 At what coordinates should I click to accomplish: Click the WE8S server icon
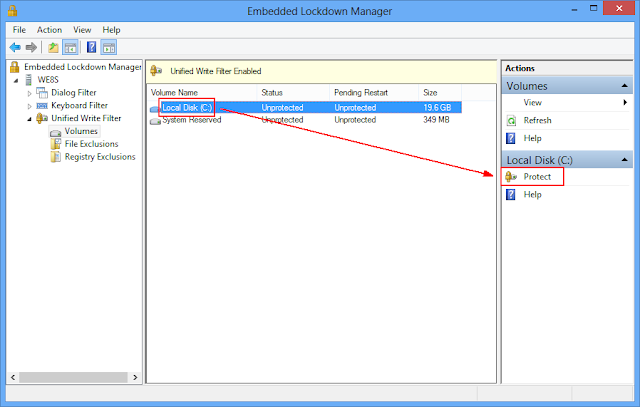[29, 80]
